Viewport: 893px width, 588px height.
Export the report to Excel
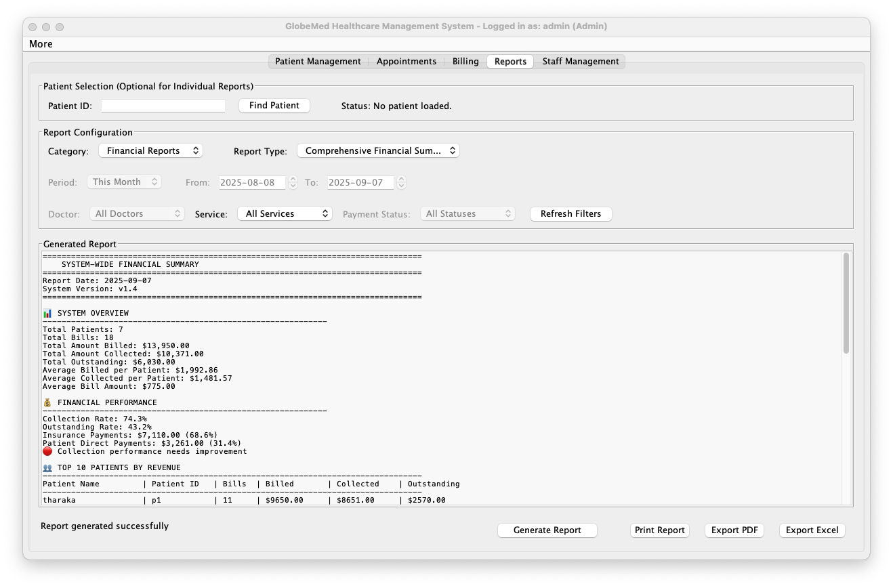(812, 530)
